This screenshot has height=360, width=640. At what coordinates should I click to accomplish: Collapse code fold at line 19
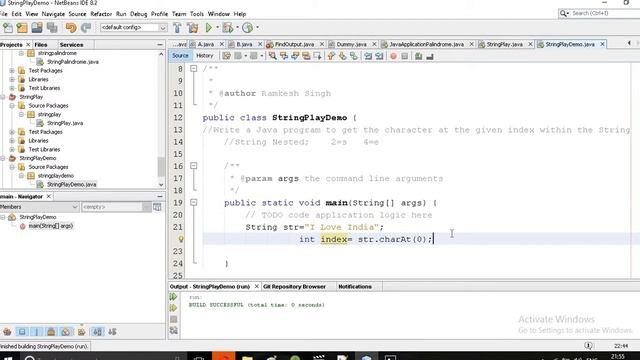194,202
